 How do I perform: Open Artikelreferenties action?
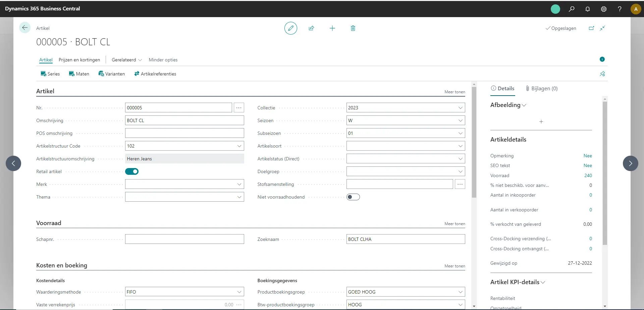click(155, 74)
